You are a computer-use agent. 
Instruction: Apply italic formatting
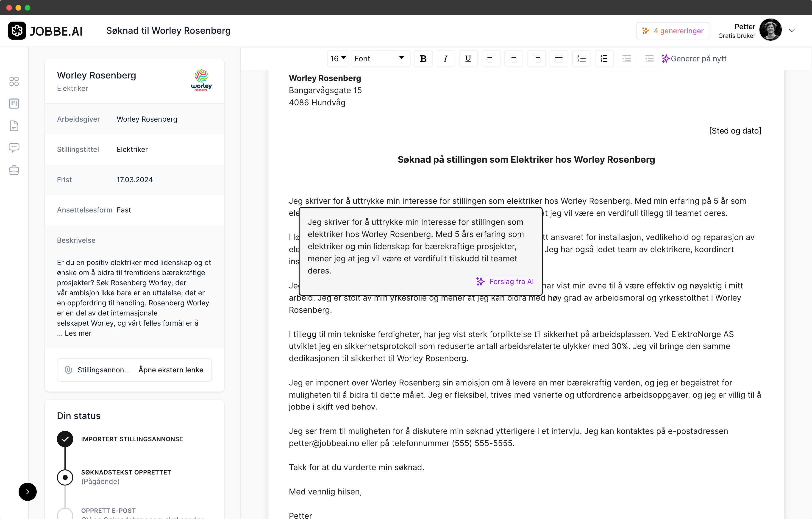(x=445, y=59)
